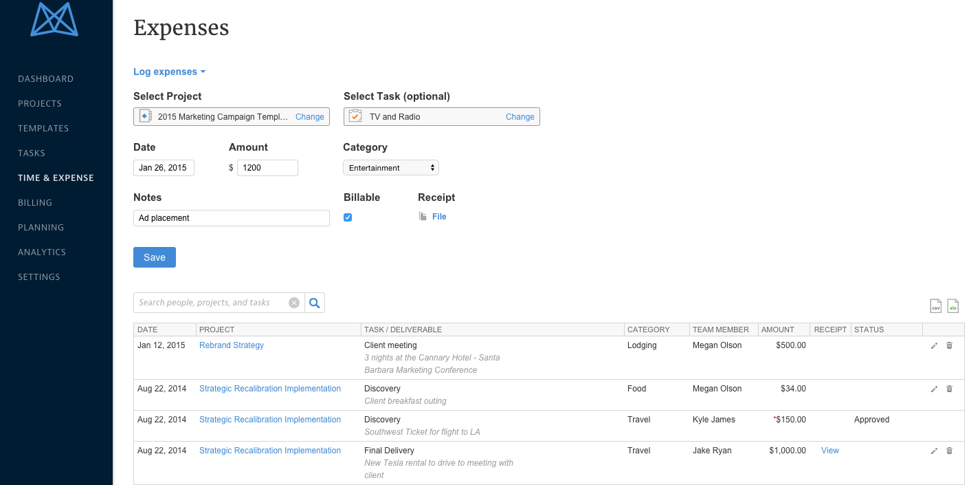Screen dimensions: 980x485
Task: View receipt for Final Delivery expense
Action: [829, 451]
